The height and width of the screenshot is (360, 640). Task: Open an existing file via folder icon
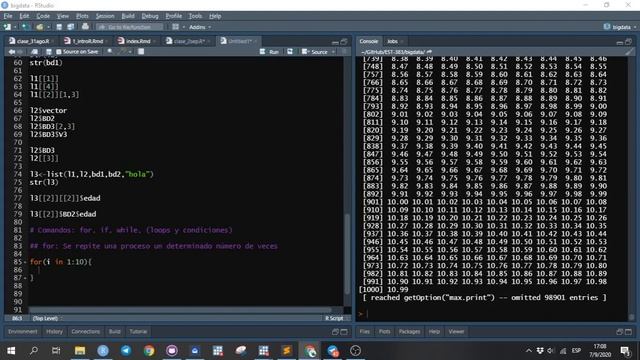(39, 27)
